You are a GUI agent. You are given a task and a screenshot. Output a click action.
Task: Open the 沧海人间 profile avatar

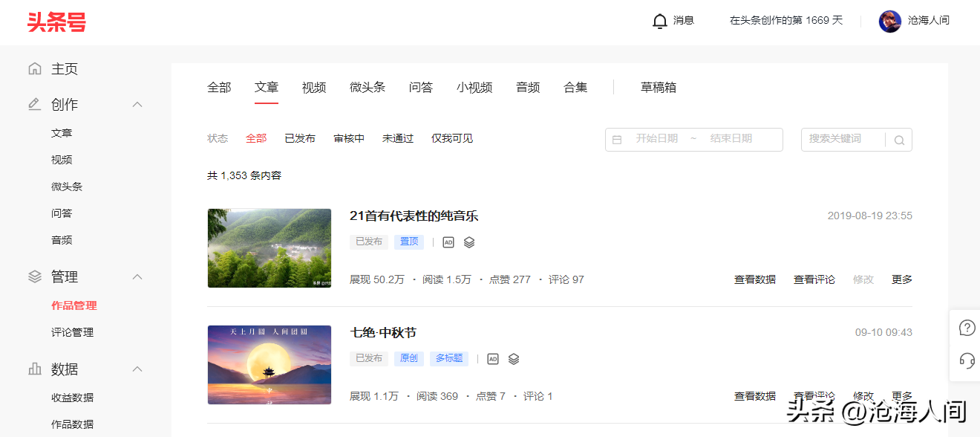(889, 21)
